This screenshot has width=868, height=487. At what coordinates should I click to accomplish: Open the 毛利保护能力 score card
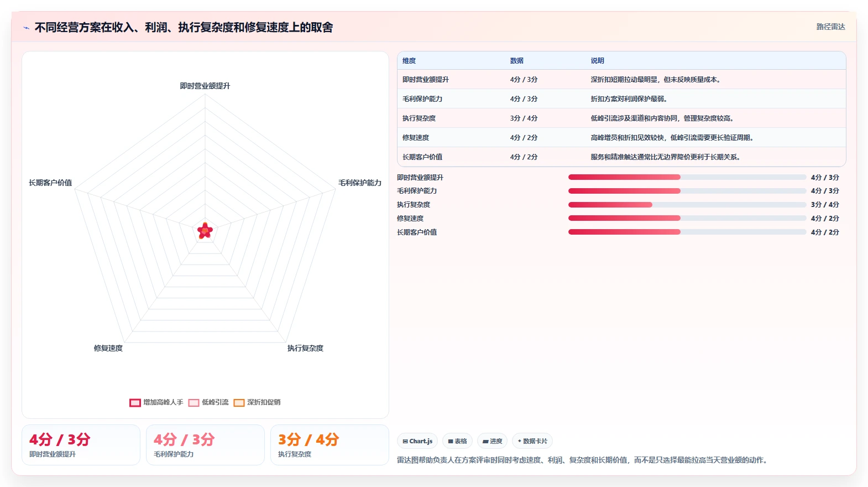pos(205,445)
